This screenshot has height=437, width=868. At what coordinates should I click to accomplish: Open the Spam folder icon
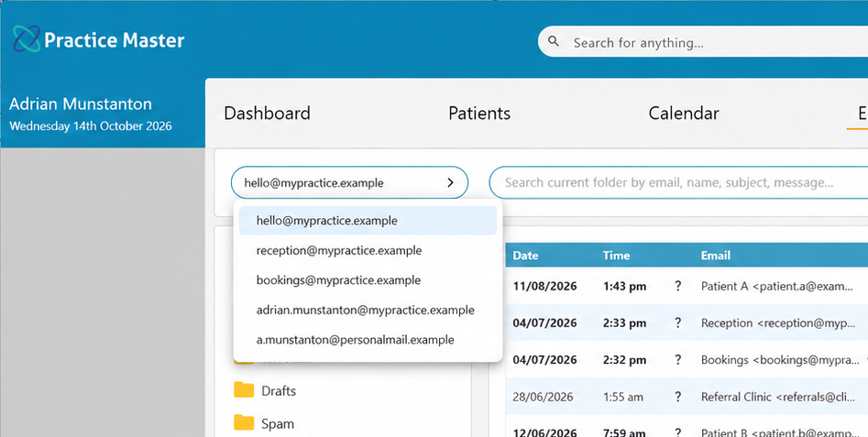[244, 423]
